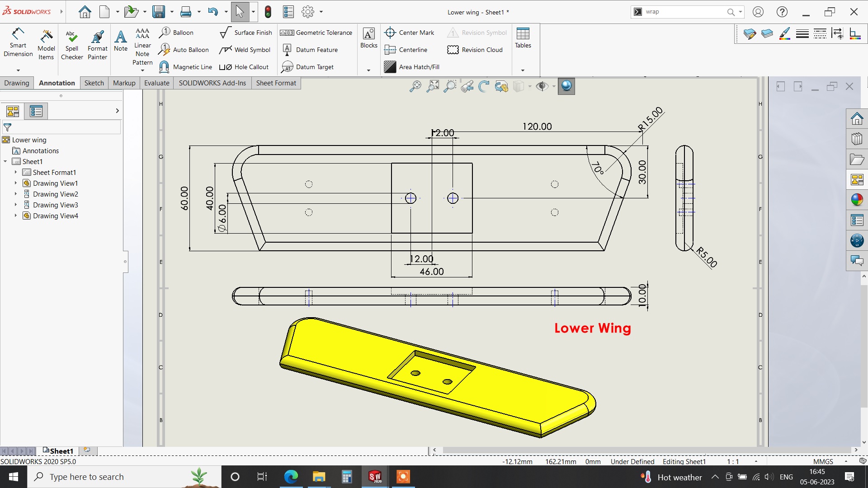Screen dimensions: 868x488
Task: Toggle the Hide/Show Items eye icon
Action: 542,86
